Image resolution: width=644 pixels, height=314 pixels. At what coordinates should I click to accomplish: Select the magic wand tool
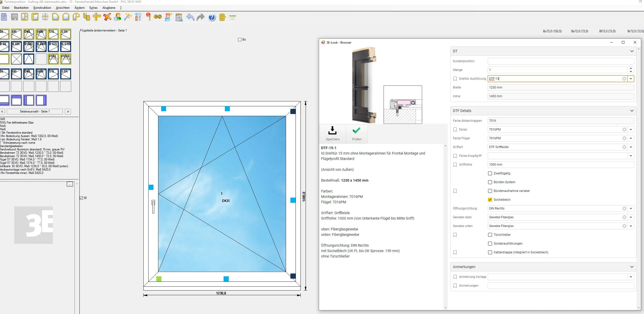click(127, 17)
